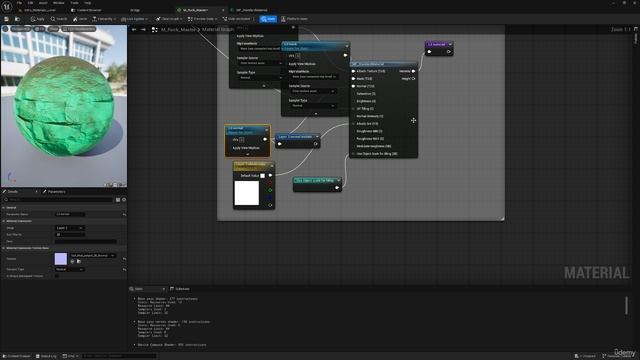Open the viewport options hamburger menu
640x360 pixels.
(x=5, y=29)
